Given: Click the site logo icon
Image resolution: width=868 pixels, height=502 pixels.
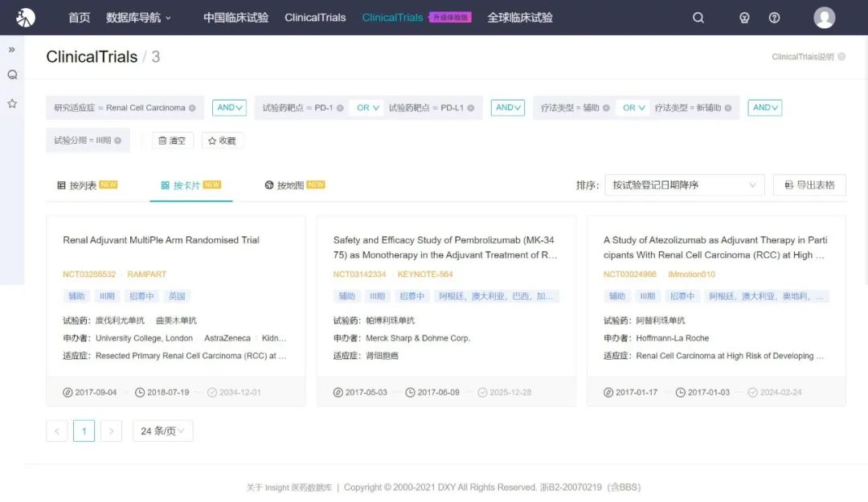Looking at the screenshot, I should [x=26, y=18].
